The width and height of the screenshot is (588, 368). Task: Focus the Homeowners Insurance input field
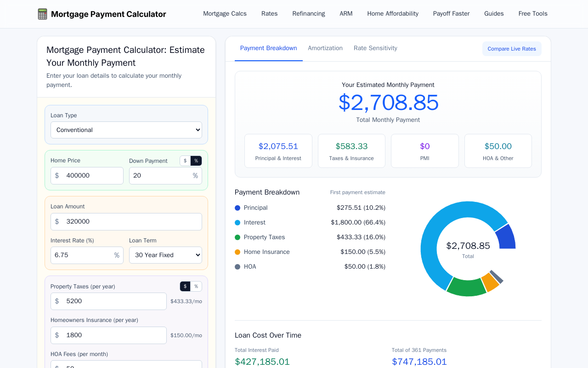click(x=108, y=335)
